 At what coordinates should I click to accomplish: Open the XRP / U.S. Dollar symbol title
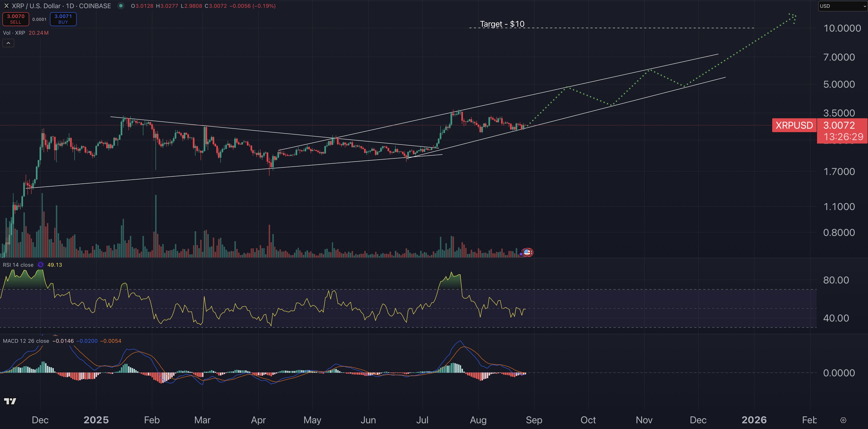61,6
